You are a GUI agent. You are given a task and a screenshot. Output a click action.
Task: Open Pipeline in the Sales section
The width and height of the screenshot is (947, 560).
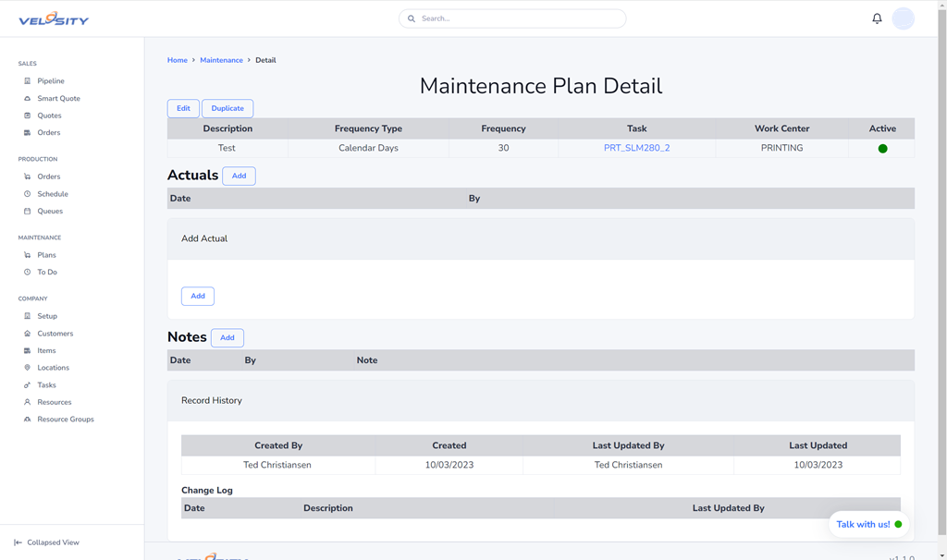coord(50,81)
